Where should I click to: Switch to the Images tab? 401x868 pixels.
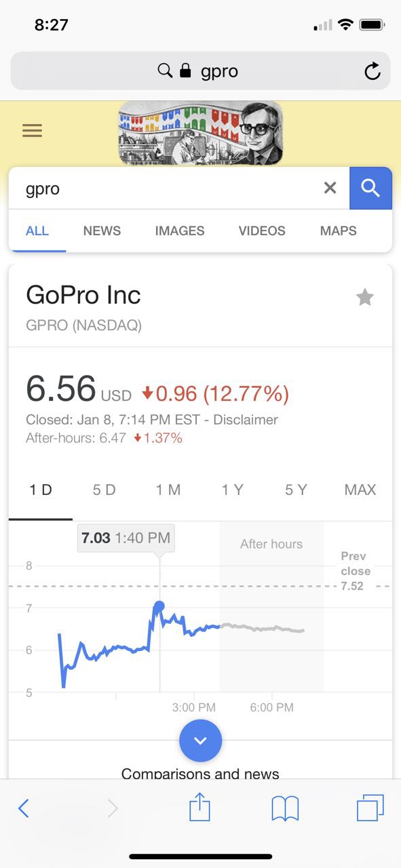(180, 231)
